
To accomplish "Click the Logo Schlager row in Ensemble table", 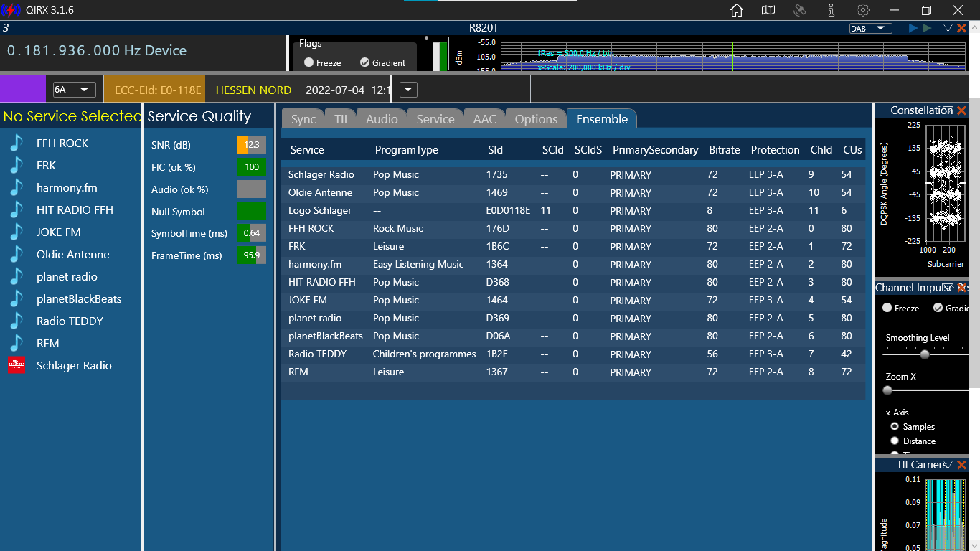I will coord(573,211).
